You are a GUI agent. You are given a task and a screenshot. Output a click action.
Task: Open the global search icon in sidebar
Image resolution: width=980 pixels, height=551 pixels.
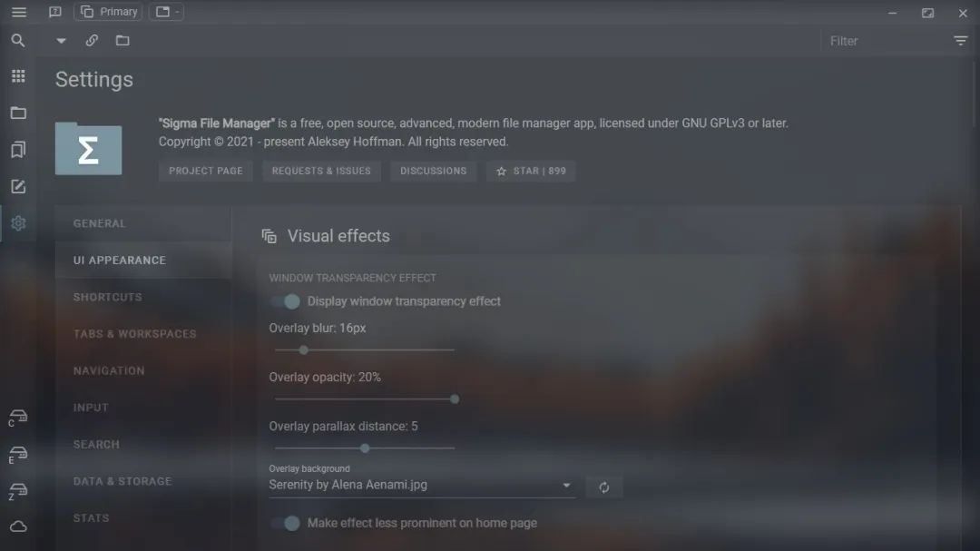pyautogui.click(x=18, y=41)
